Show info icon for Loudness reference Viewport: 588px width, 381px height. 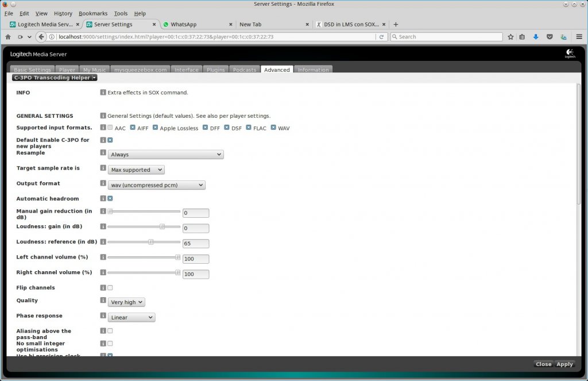[103, 242]
